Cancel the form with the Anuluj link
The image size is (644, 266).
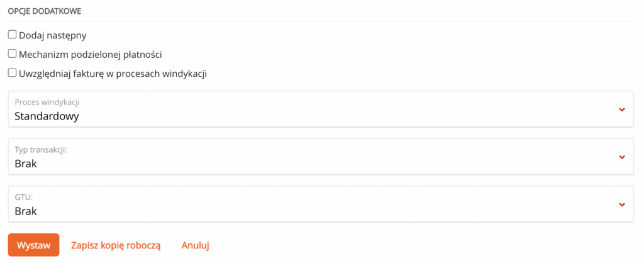click(x=195, y=245)
